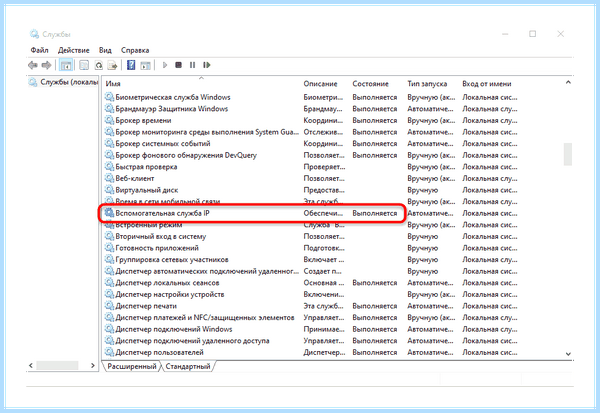Select Диспетчер подключений удаленного доступа service
Screen dimensions: 600x413
[x=192, y=341]
